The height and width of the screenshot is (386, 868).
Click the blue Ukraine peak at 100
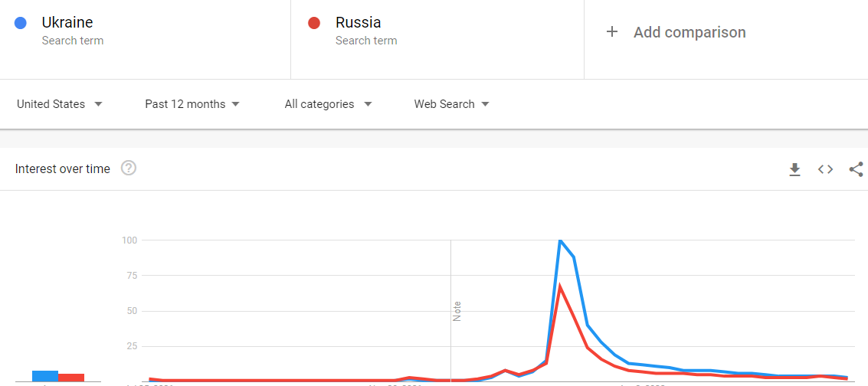click(560, 240)
